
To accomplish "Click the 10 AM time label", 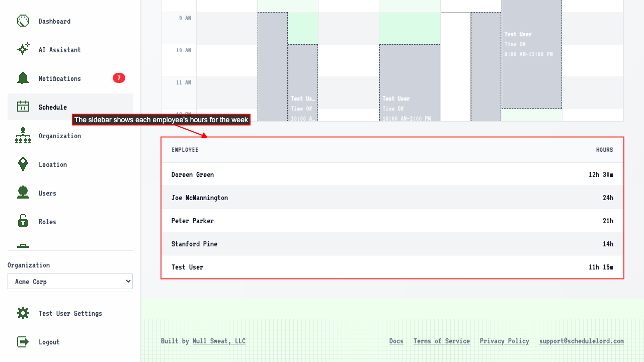I will (184, 50).
